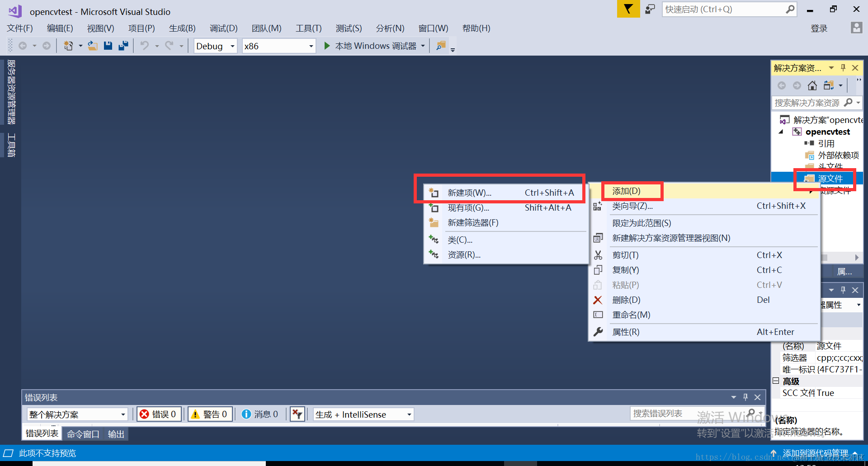
Task: Collapse the opencvtest project node
Action: (781, 132)
